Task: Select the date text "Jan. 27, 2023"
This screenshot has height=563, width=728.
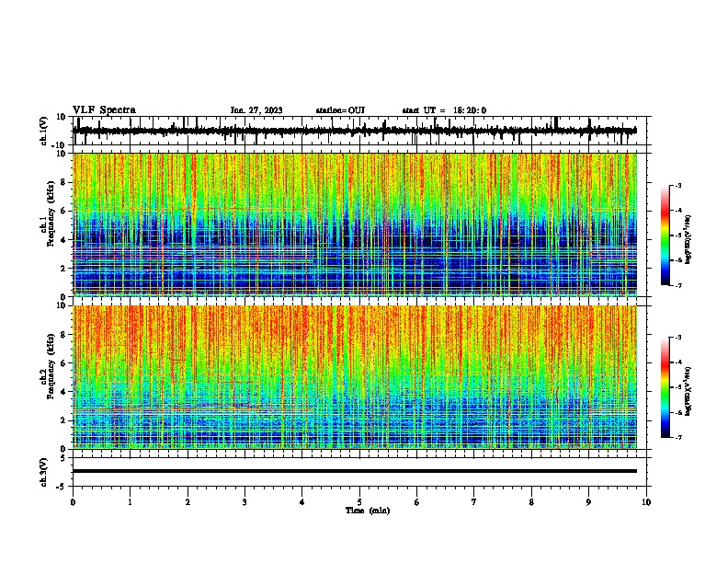Action: (256, 110)
